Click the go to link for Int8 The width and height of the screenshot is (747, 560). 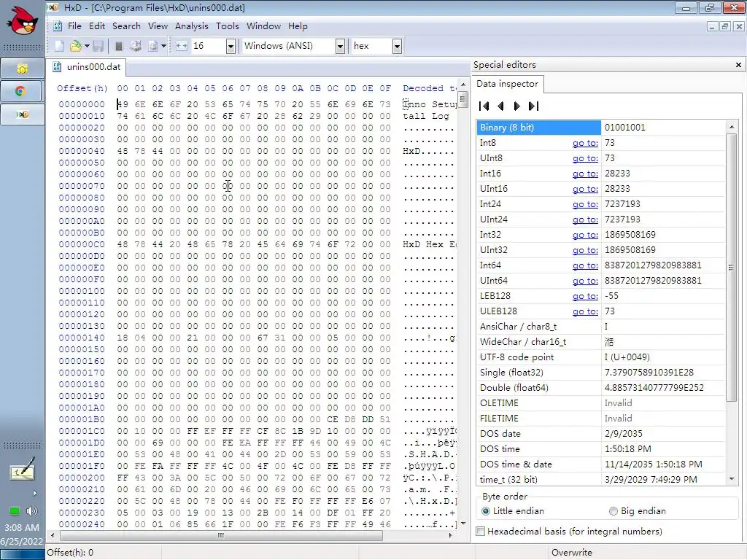point(585,143)
